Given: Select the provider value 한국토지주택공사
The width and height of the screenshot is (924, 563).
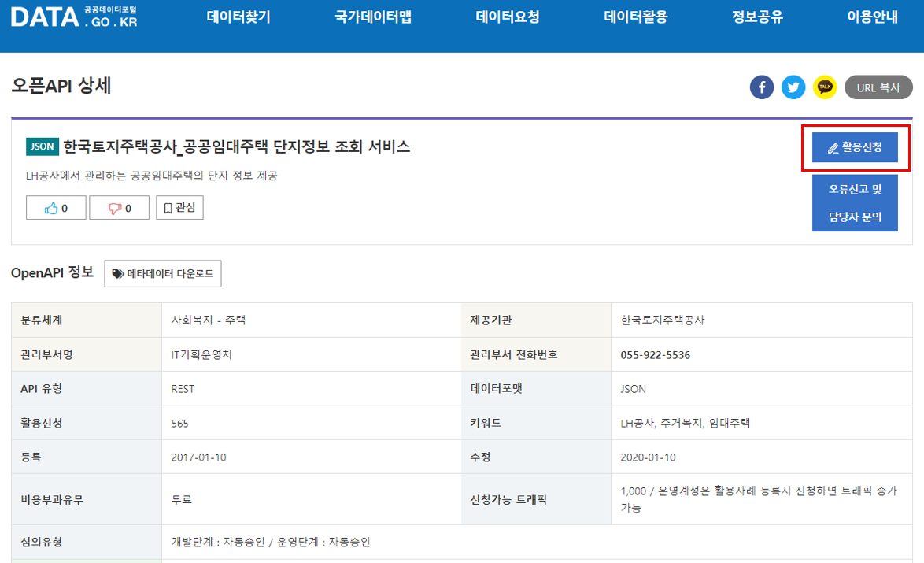Looking at the screenshot, I should tap(663, 320).
